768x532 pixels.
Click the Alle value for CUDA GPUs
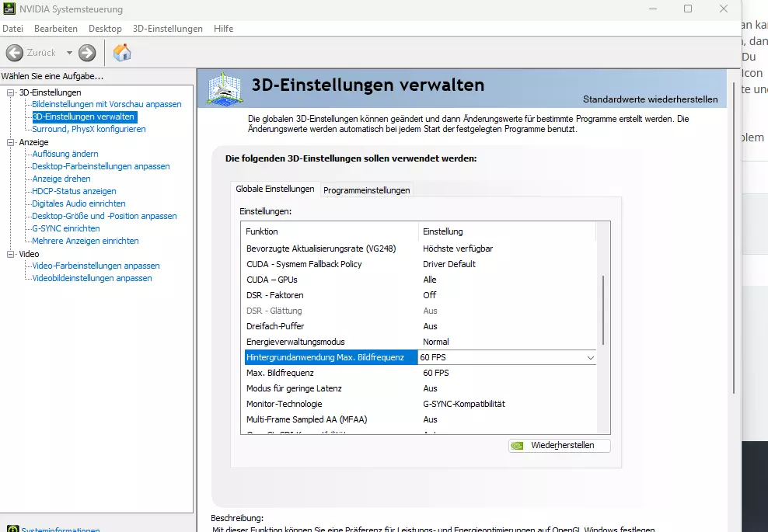point(430,280)
